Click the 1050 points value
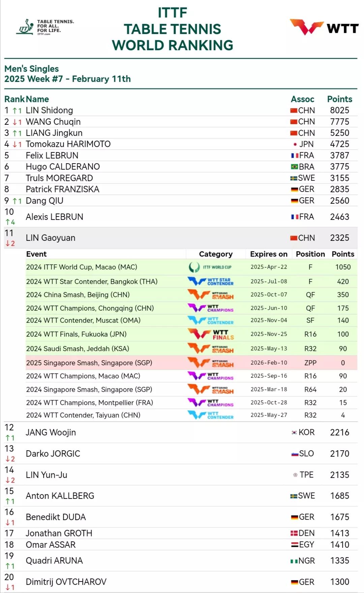The width and height of the screenshot is (364, 593). tap(343, 267)
